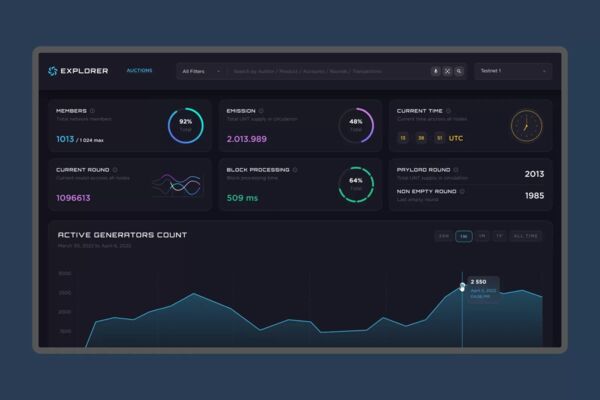Click the microphone voice search icon
600x400 pixels.
tap(435, 71)
